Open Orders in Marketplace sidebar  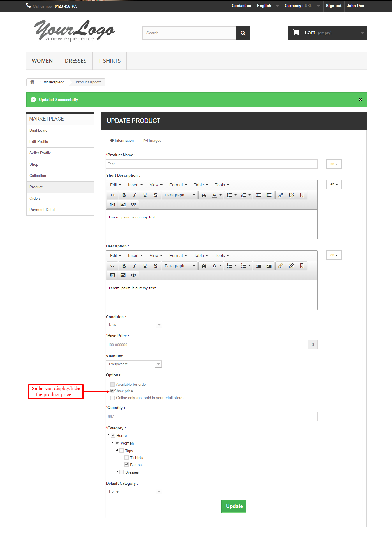coord(35,199)
